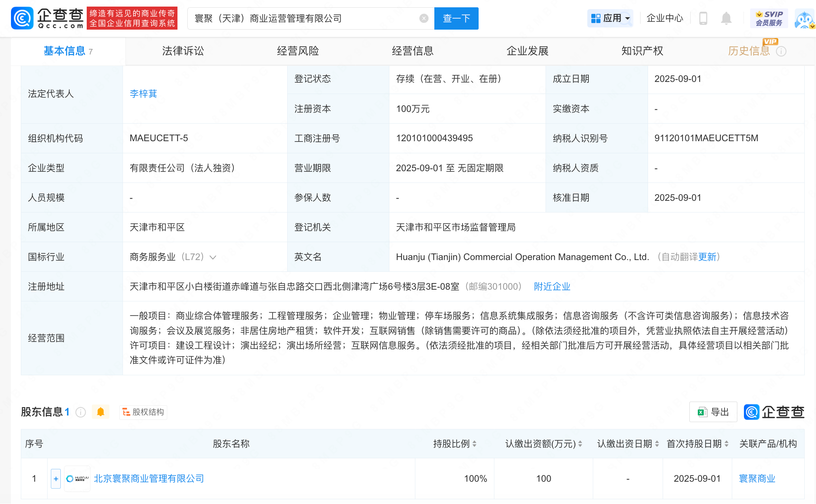Open shareholder 北京寰聚商业管理有限公司 link
Image resolution: width=816 pixels, height=504 pixels.
pos(149,478)
